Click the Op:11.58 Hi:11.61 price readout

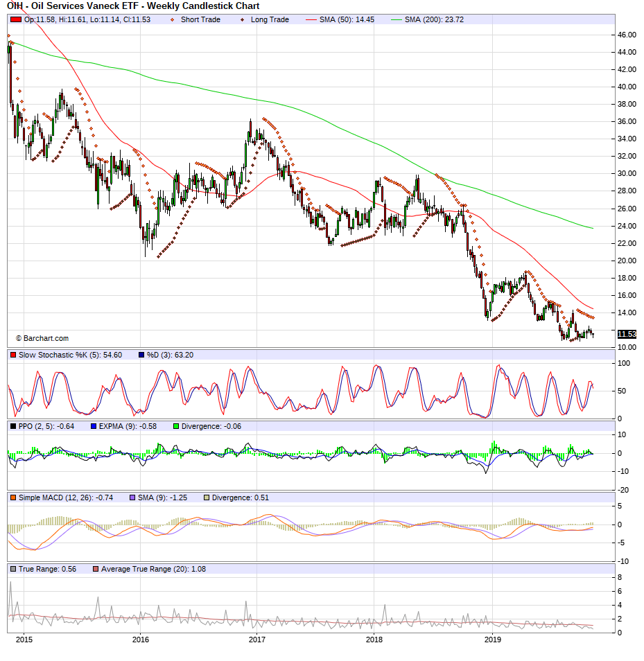(87, 20)
